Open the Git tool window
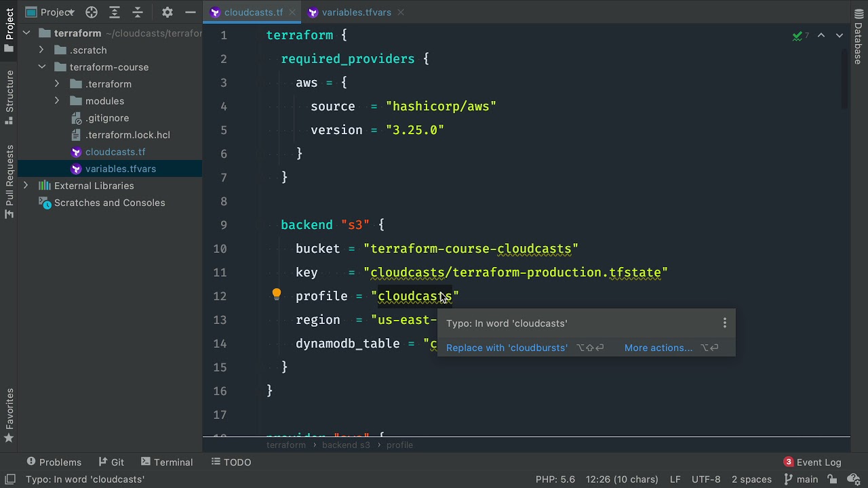Screen dimensions: 868x488 coord(111,462)
